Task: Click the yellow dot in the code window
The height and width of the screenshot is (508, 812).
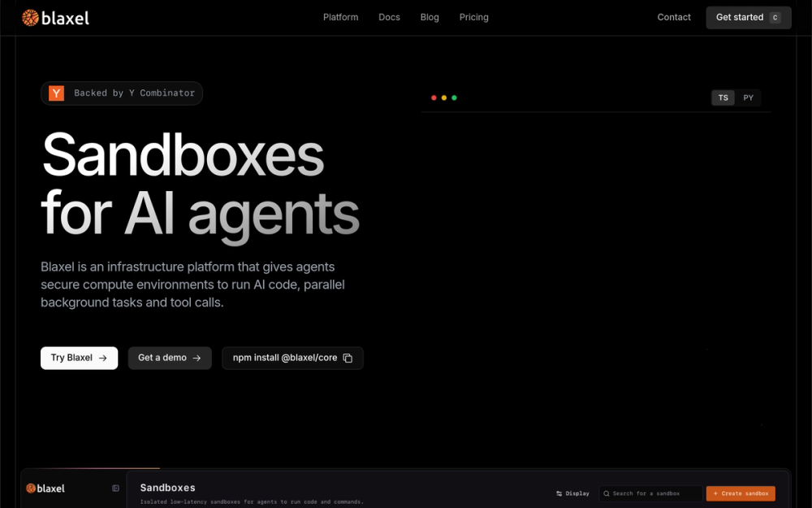Action: [444, 98]
